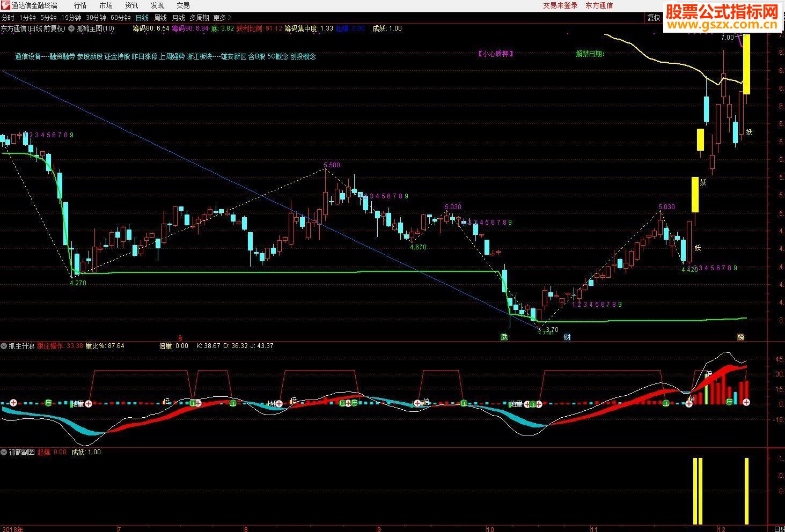Click the 筹码90: 6.84 value
This screenshot has width=785, height=532.
(x=190, y=28)
